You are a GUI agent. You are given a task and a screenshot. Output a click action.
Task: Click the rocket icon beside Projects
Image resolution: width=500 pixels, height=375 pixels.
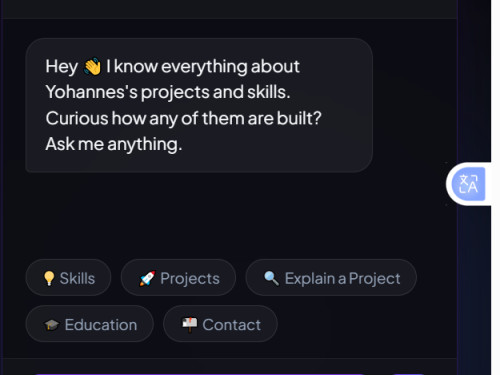point(147,278)
